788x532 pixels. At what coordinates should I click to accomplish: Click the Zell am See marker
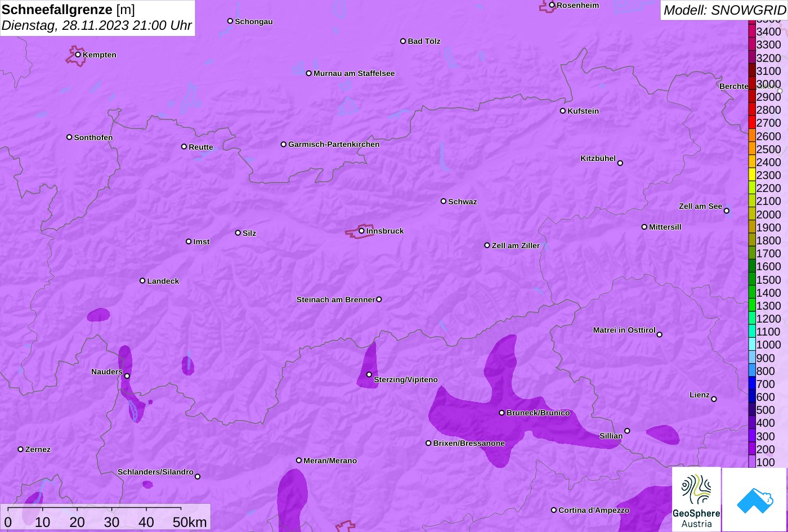(x=727, y=211)
